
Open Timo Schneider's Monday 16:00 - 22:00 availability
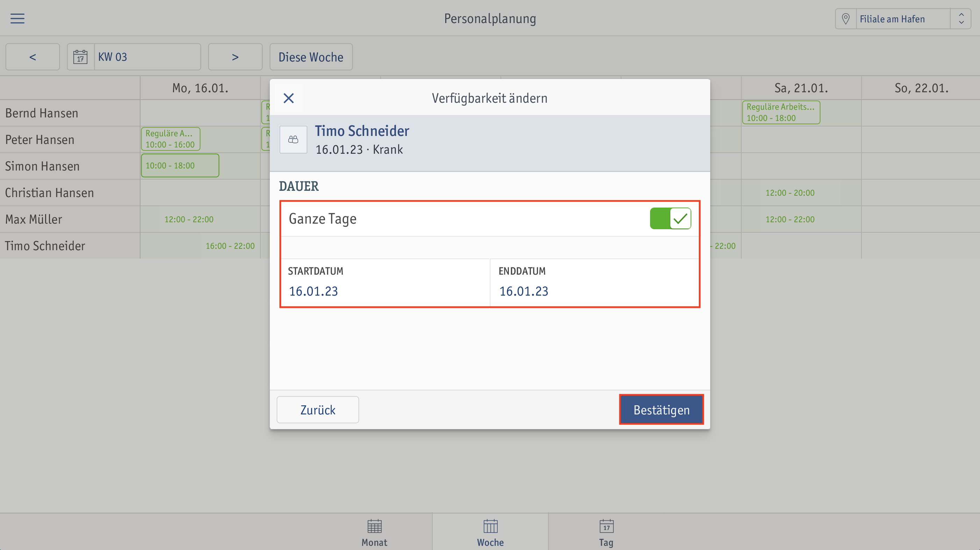230,246
